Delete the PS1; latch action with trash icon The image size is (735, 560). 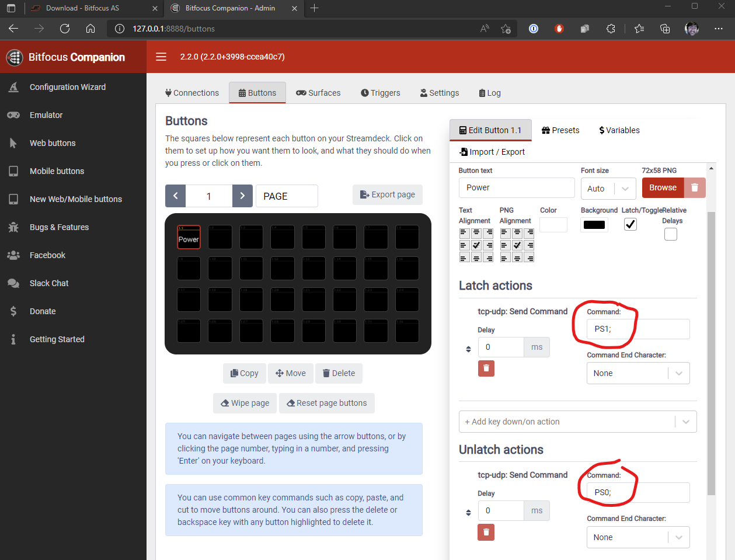tap(486, 368)
